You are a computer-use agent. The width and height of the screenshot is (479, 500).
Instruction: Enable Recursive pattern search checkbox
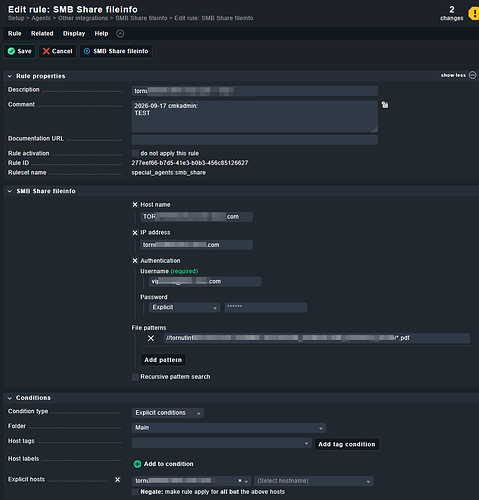(135, 377)
